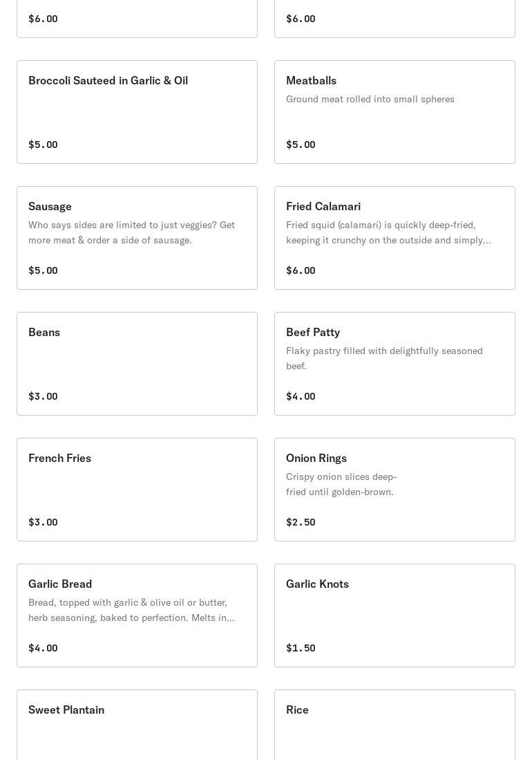Click "Ground meat rolled into small spheres" text

(370, 99)
